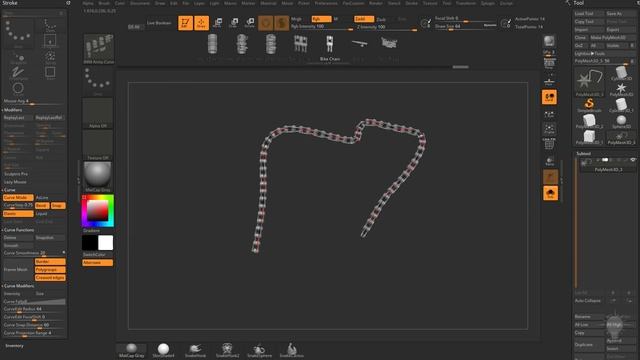Toggle Polygroups in Frame Mesh

pos(50,269)
